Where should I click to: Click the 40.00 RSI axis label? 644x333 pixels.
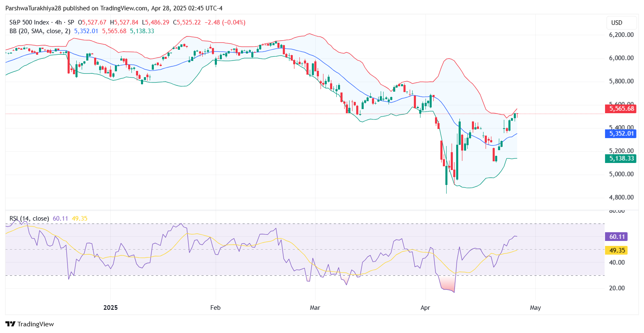617,262
